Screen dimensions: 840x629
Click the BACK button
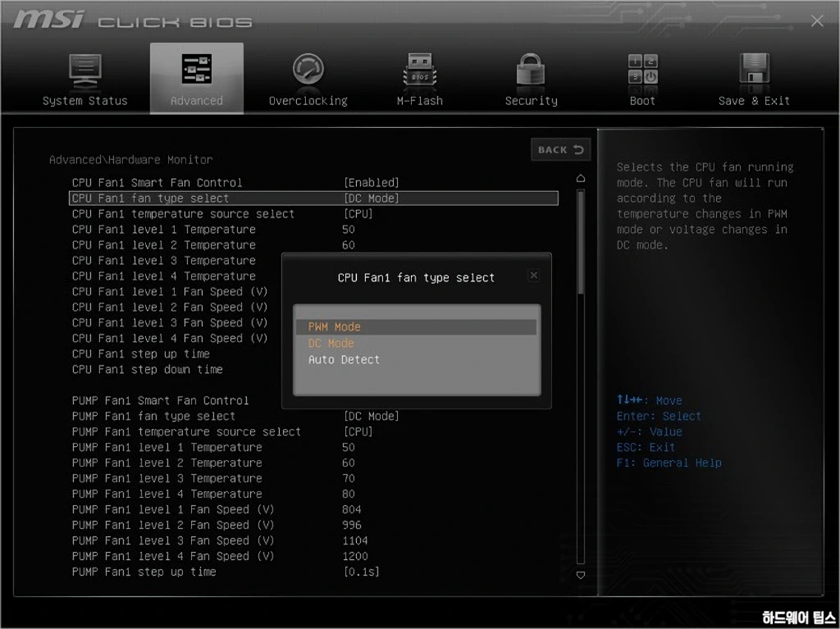coord(560,149)
